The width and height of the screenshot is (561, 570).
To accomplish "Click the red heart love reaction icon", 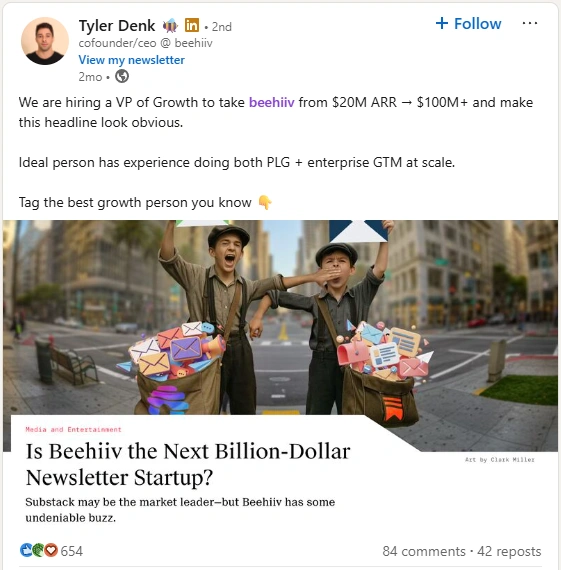I will pyautogui.click(x=51, y=550).
